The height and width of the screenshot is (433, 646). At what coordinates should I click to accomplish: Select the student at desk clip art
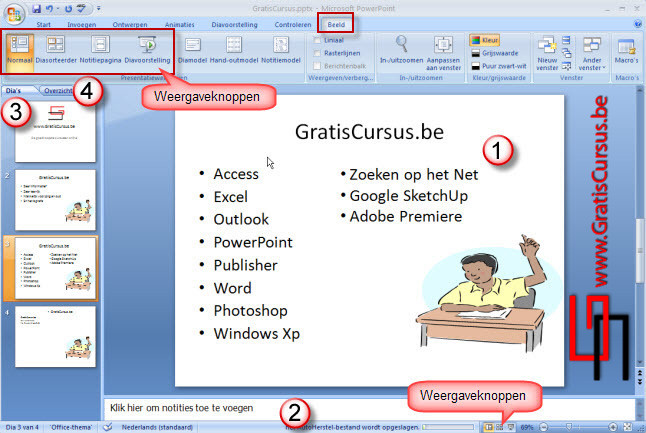[488, 293]
